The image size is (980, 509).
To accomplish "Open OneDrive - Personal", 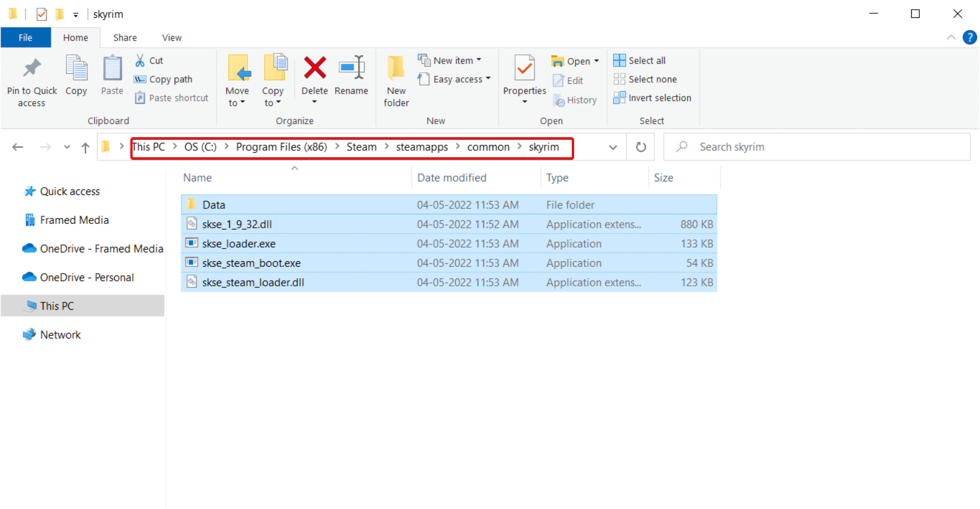I will coord(78,277).
